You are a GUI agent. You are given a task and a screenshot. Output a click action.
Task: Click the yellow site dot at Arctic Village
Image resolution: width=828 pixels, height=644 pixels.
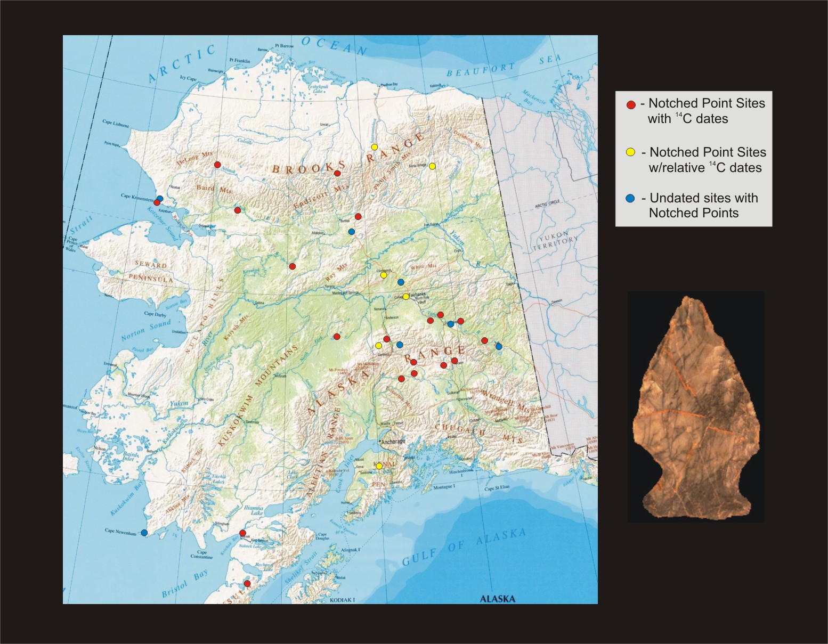(x=432, y=166)
